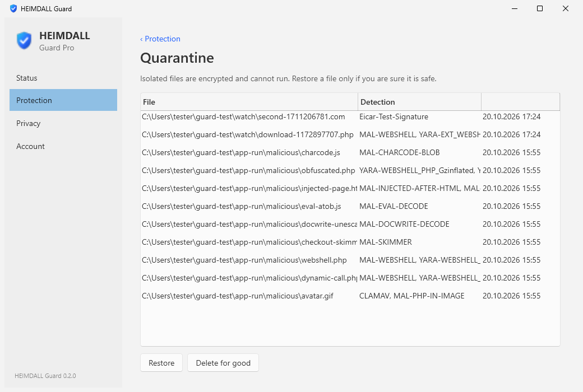Select the checkout-skimmer file row
583x392 pixels.
coord(350,242)
